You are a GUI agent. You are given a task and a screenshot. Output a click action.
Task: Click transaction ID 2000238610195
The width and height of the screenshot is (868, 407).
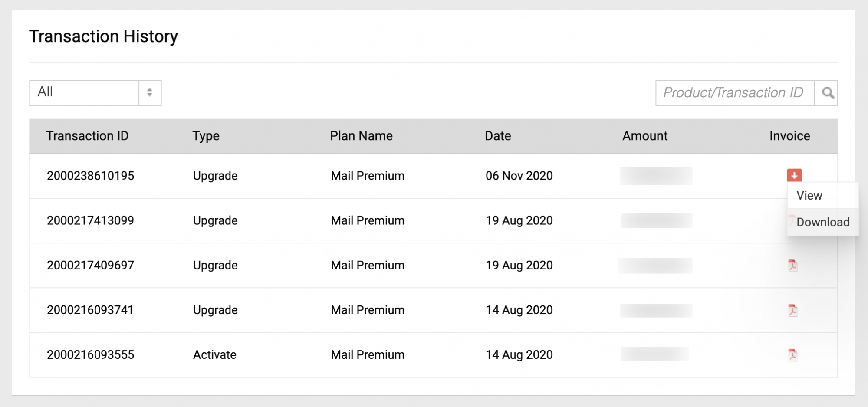[x=90, y=176]
